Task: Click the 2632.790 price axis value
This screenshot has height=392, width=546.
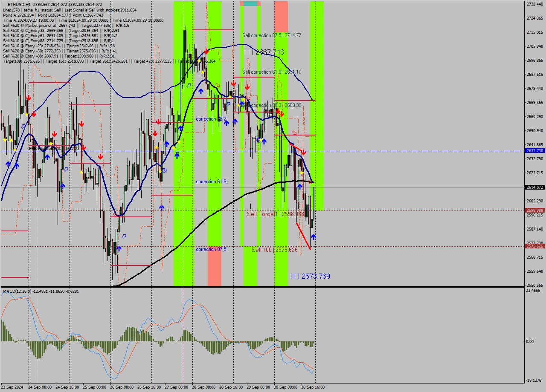Action: click(534, 159)
